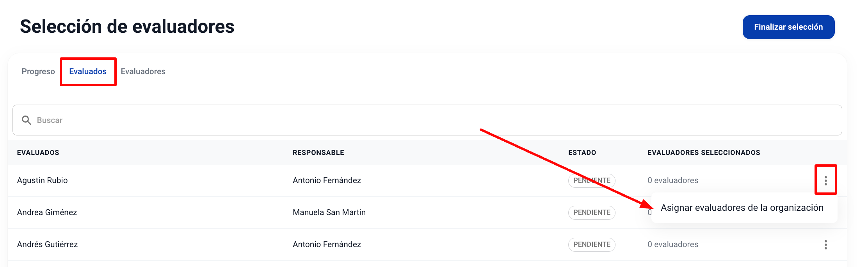Viewport: 868px width, 267px height.
Task: Open the three-dot menu for Andrés Gutiérrez
Action: click(x=825, y=245)
